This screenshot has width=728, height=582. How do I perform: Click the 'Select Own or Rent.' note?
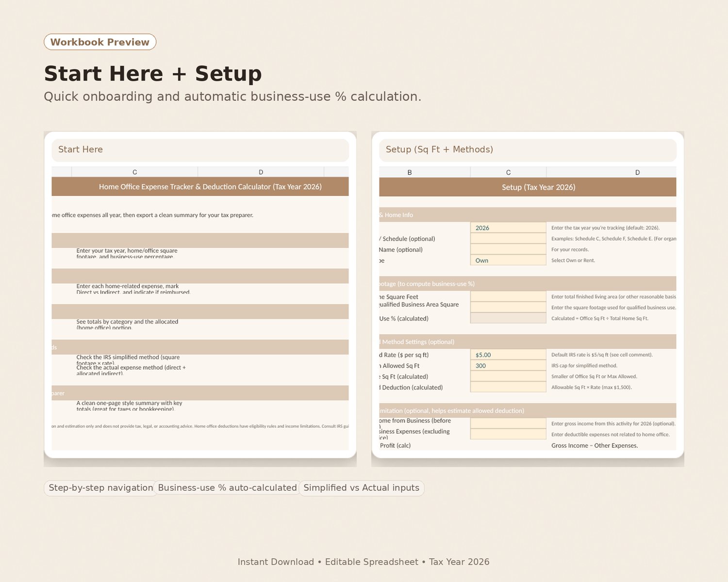click(573, 260)
